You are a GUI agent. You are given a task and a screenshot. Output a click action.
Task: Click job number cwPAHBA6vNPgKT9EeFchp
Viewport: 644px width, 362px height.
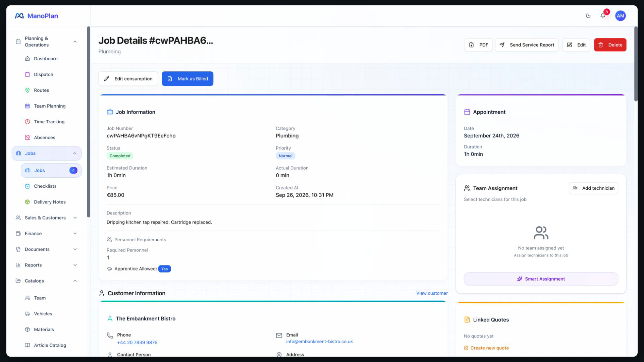141,136
